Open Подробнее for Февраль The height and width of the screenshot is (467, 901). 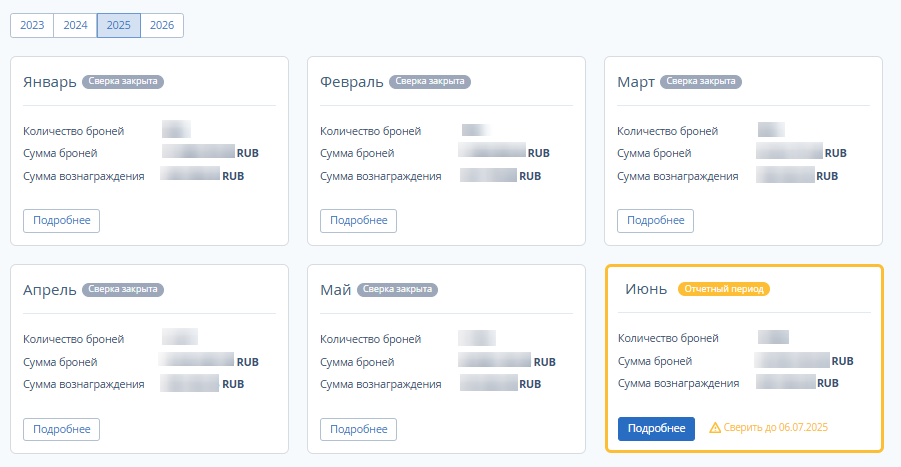tap(358, 220)
